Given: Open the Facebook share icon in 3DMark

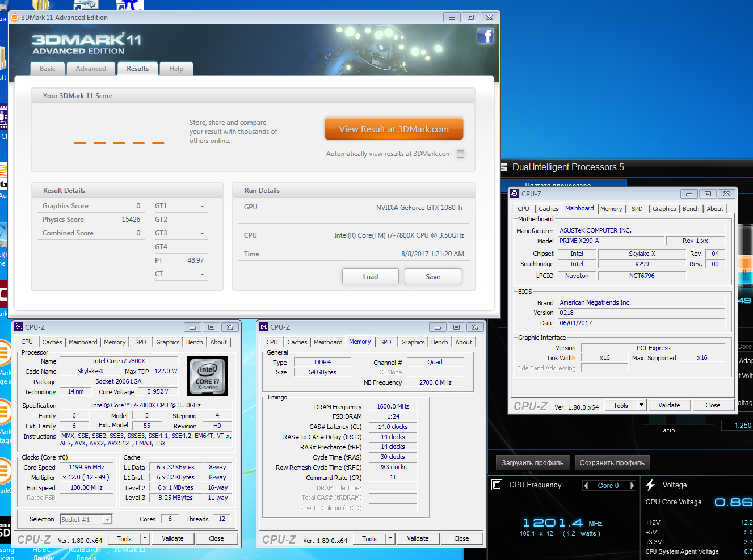Looking at the screenshot, I should (486, 36).
